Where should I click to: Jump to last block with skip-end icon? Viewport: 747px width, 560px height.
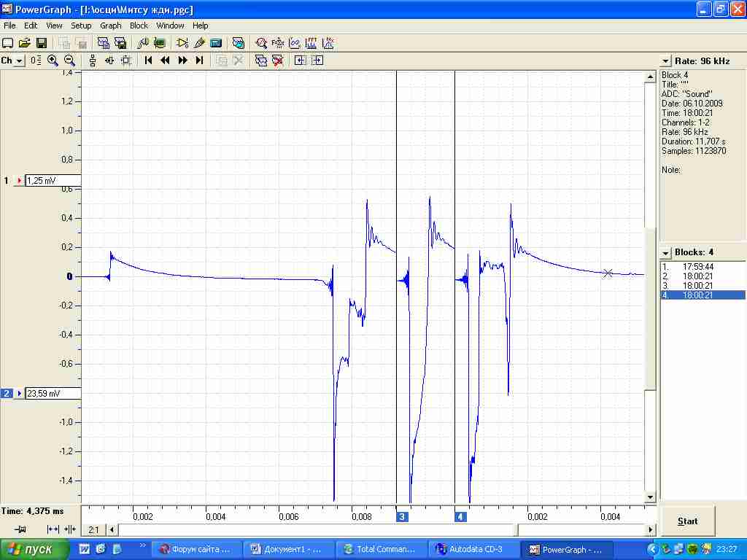click(200, 61)
